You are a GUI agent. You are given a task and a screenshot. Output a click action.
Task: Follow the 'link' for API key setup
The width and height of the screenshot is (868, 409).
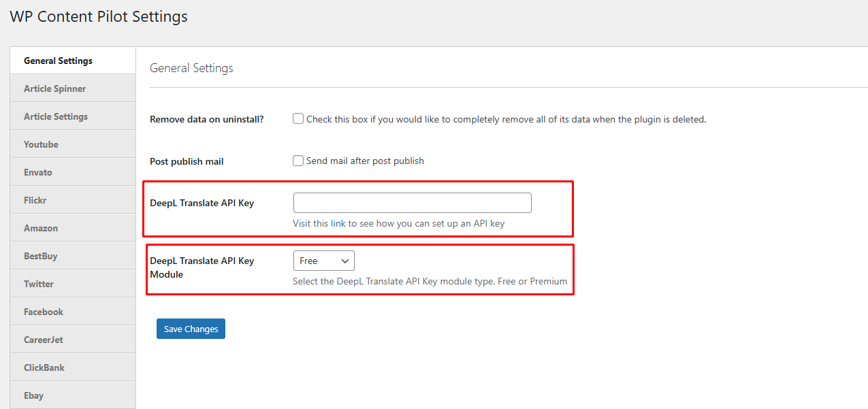338,223
